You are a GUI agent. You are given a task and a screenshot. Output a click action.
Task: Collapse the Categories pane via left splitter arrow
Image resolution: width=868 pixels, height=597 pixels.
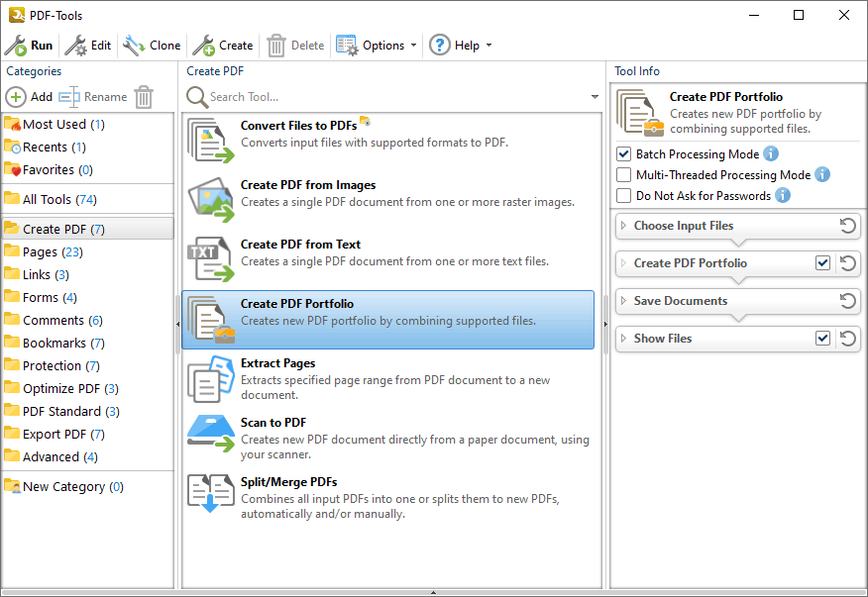[x=177, y=324]
